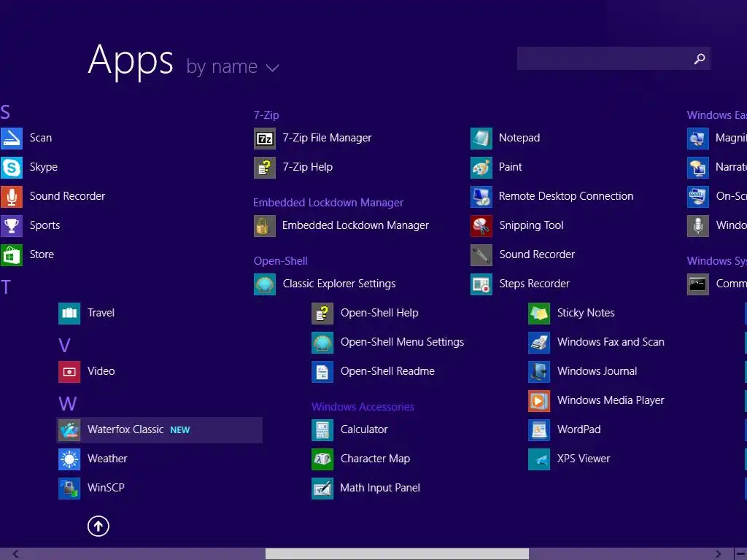Click the "Remote Desktop Connection" label

point(566,196)
